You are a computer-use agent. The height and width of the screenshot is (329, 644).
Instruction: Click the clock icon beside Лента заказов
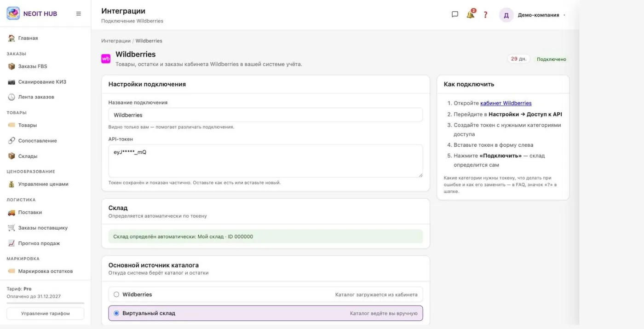click(x=11, y=97)
